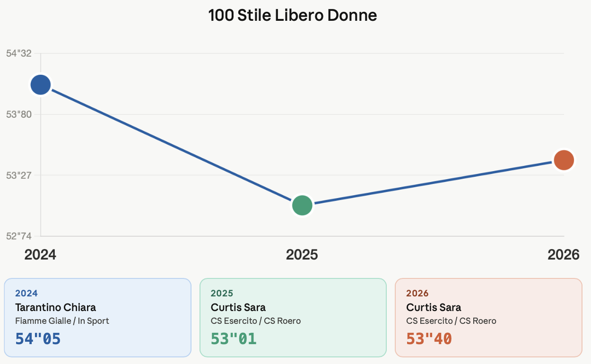The height and width of the screenshot is (364, 591).
Task: Click the blue 2024 data point on the chart
Action: point(41,85)
